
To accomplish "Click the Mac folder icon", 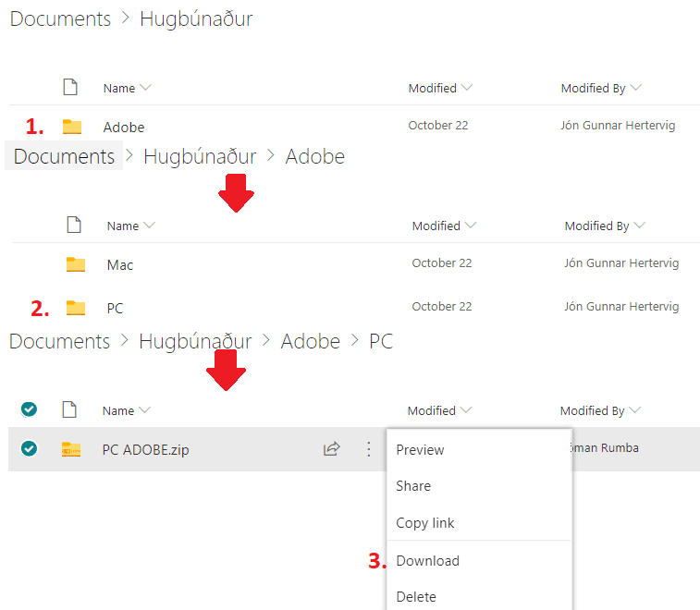I will click(76, 264).
